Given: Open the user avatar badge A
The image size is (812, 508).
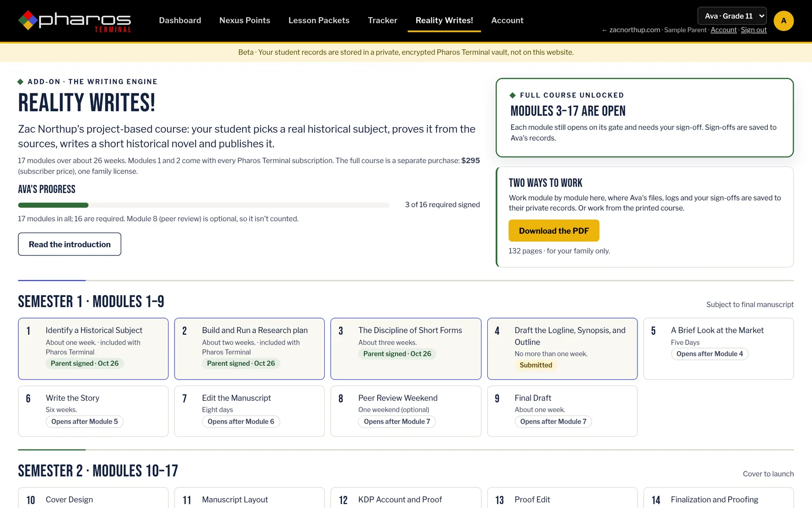Looking at the screenshot, I should click(784, 21).
